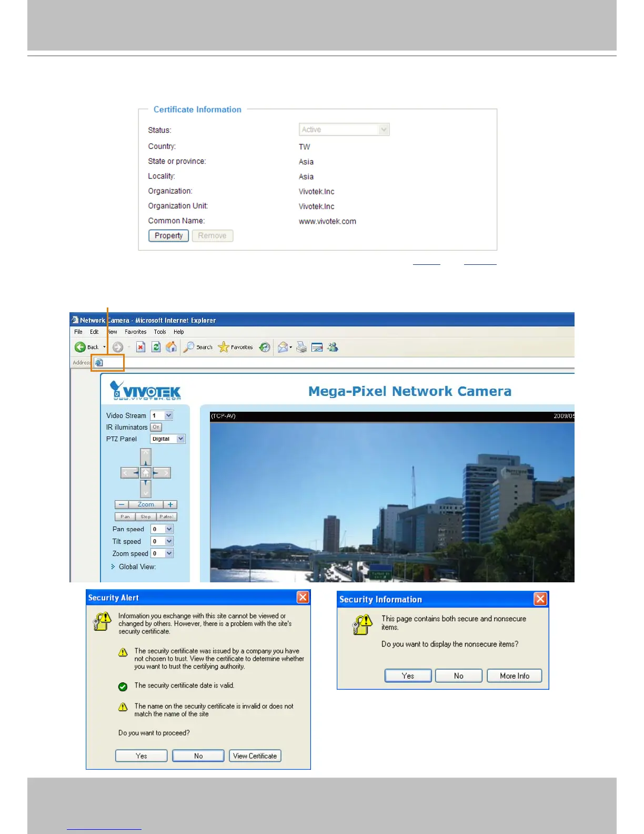Open the Help menu

(x=179, y=332)
